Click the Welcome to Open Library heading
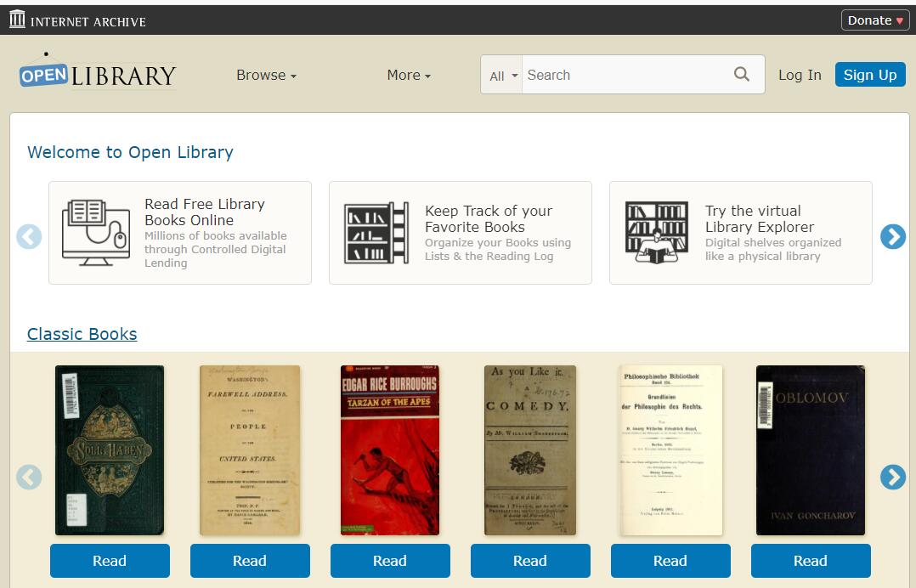This screenshot has width=916, height=588. (x=130, y=152)
